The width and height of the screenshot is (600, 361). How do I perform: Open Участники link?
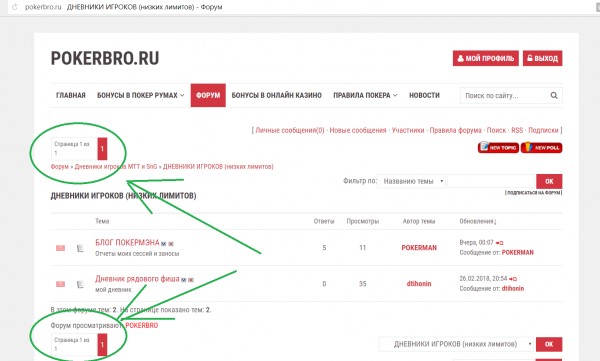[408, 130]
